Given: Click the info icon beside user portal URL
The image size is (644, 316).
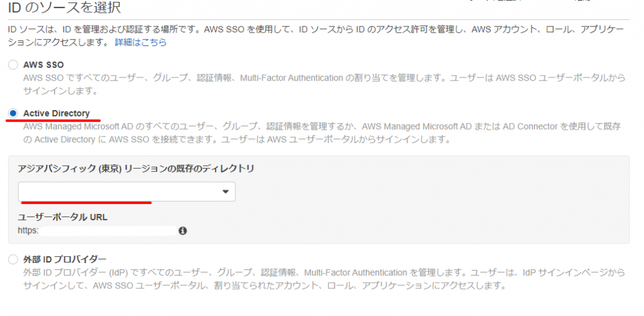Looking at the screenshot, I should click(x=183, y=231).
